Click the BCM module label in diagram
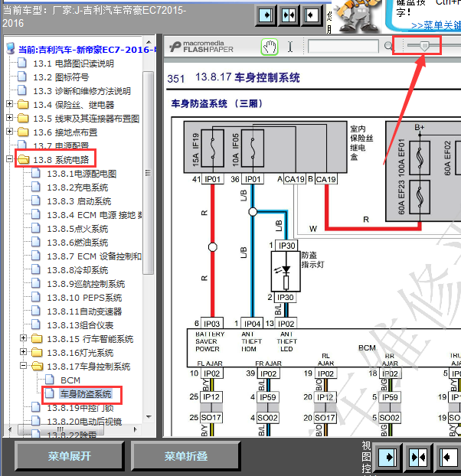Screen dimensions: 461x476 click(367, 347)
